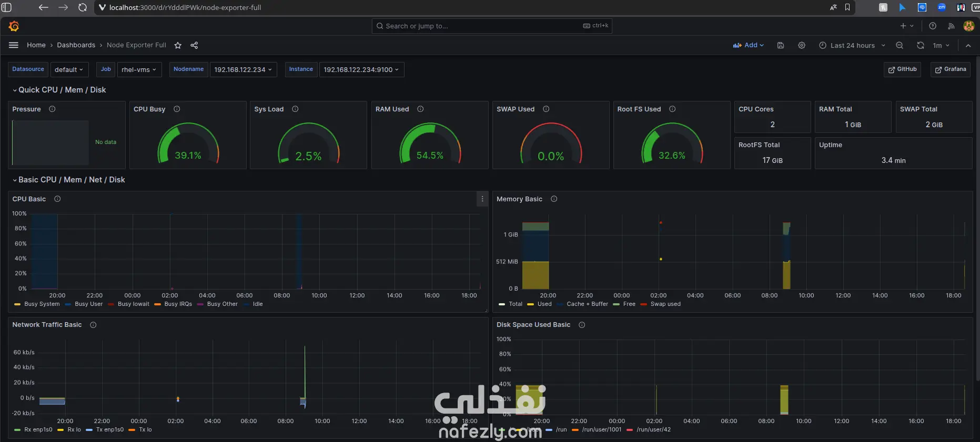Star the Node Exporter Full dashboard
The height and width of the screenshot is (442, 980).
click(178, 45)
